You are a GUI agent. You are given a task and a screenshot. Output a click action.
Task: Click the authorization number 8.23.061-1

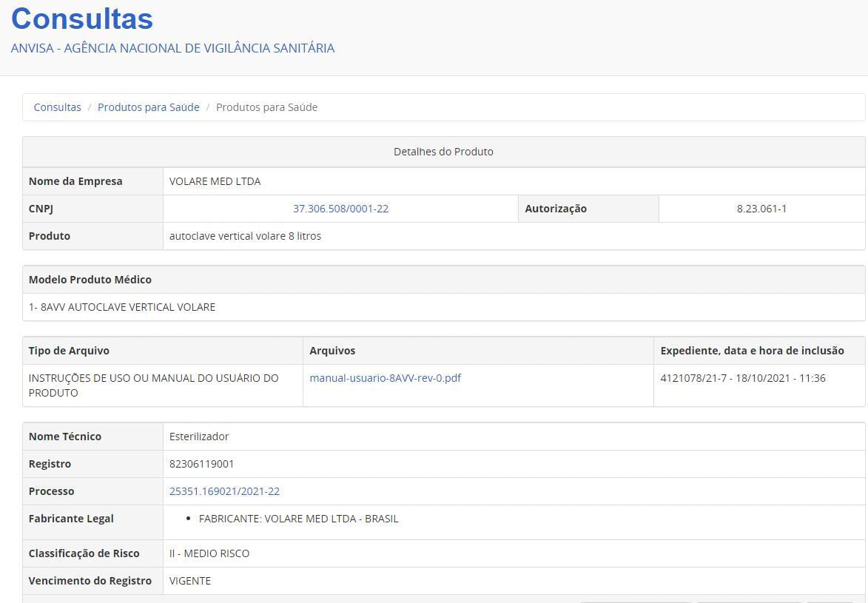click(761, 209)
